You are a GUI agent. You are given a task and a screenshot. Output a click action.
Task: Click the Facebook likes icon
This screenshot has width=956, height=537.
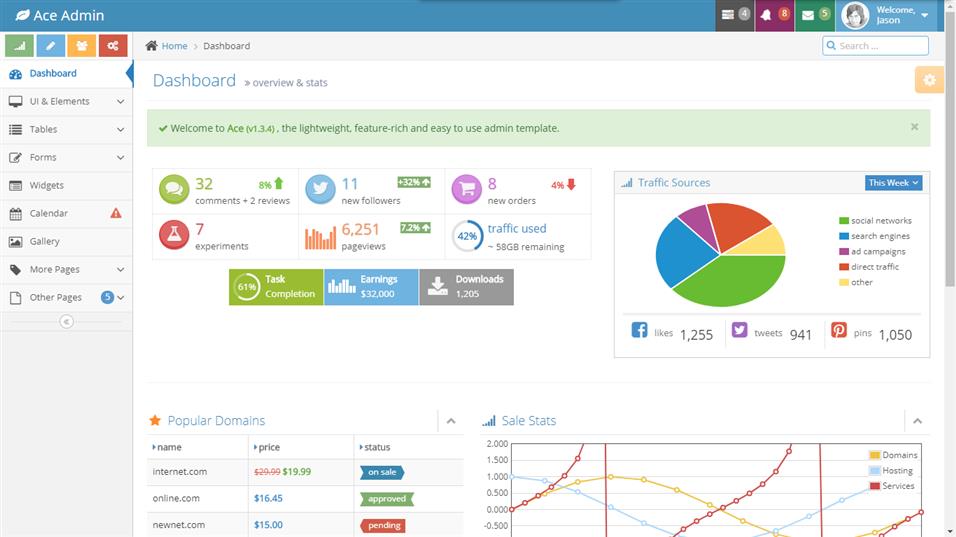(x=639, y=330)
